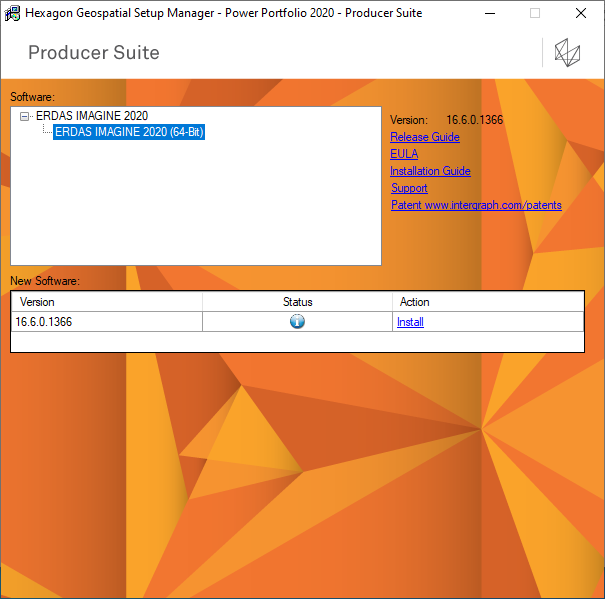Open the EULA link
The width and height of the screenshot is (605, 599).
tap(404, 154)
